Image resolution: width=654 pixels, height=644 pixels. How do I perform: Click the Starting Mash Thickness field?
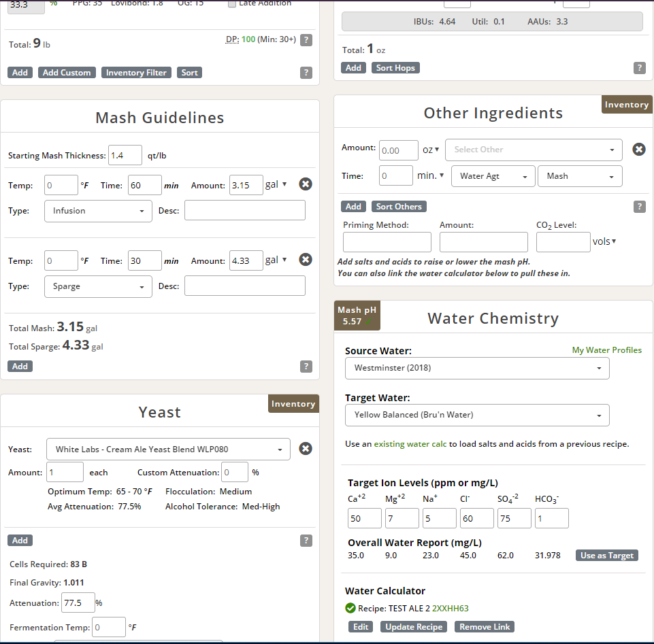pos(125,156)
